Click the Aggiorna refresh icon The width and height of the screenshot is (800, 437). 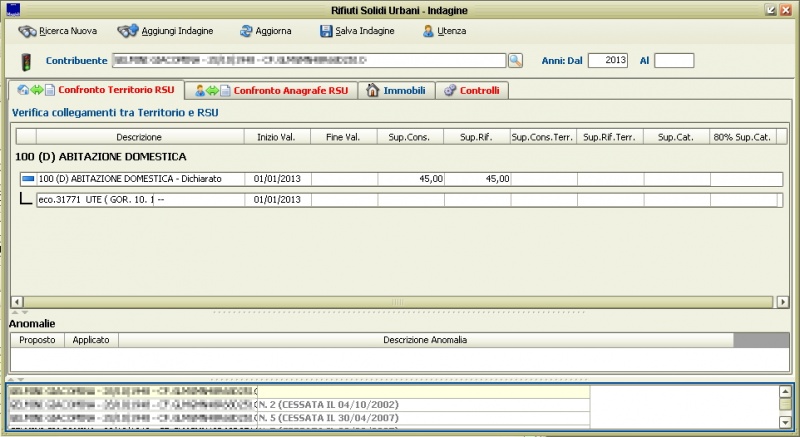[x=244, y=31]
